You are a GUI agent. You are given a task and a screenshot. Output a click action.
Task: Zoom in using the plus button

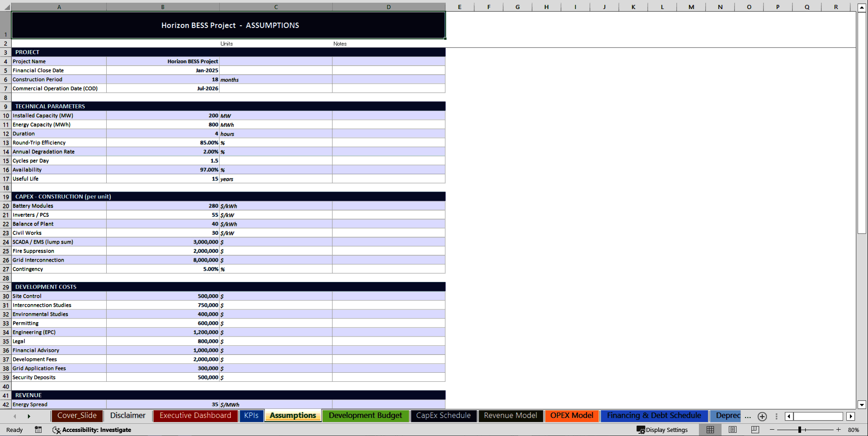[839, 430]
